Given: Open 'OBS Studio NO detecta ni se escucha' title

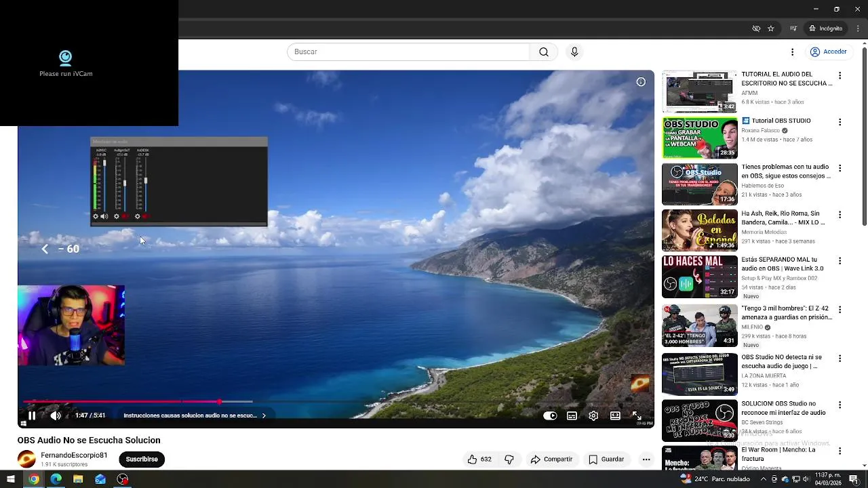Looking at the screenshot, I should click(781, 361).
